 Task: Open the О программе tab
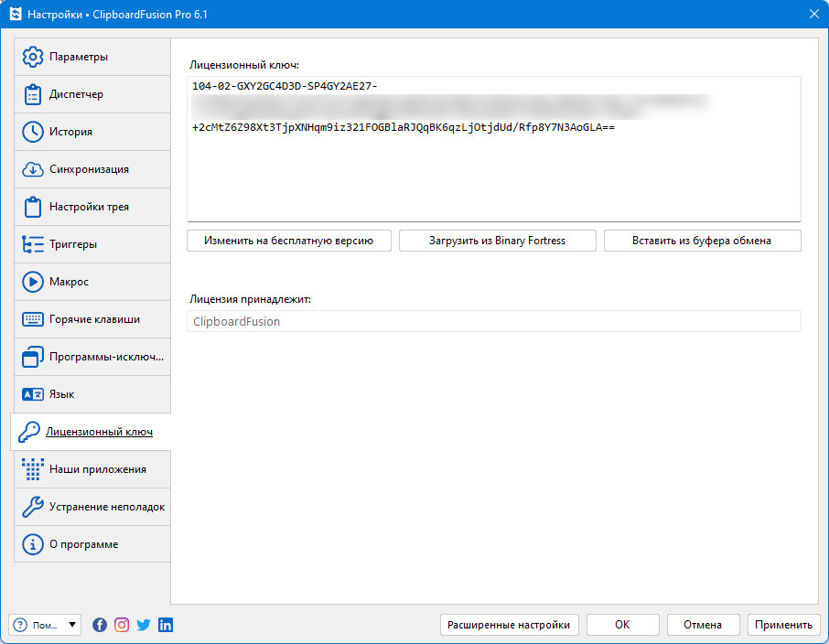(x=92, y=544)
